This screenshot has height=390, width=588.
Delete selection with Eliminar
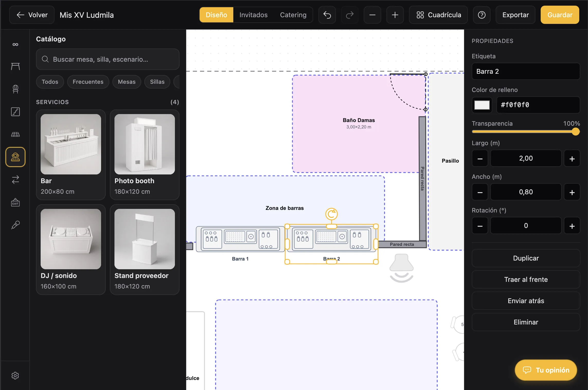pyautogui.click(x=526, y=322)
